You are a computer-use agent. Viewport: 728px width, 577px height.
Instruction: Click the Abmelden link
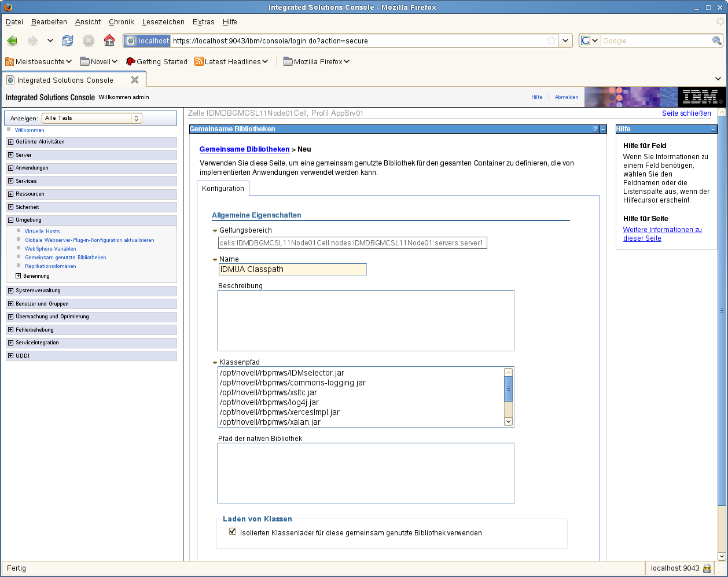tap(566, 97)
